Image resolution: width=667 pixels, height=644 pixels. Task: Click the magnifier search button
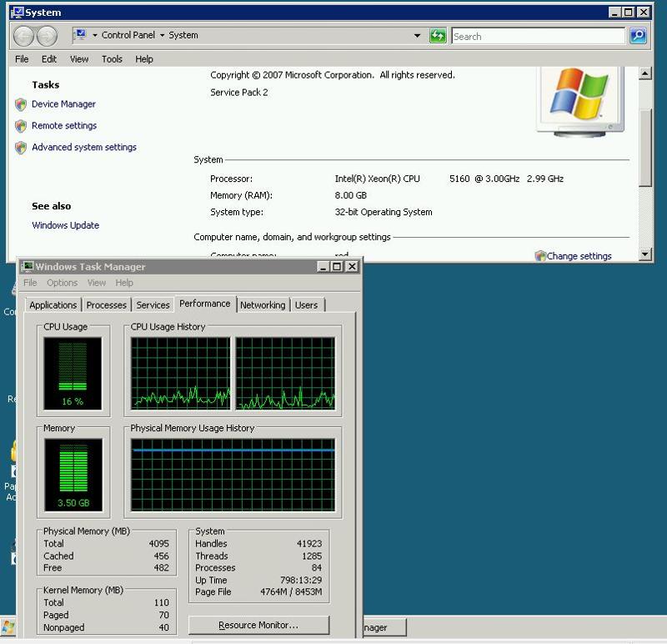[x=638, y=36]
